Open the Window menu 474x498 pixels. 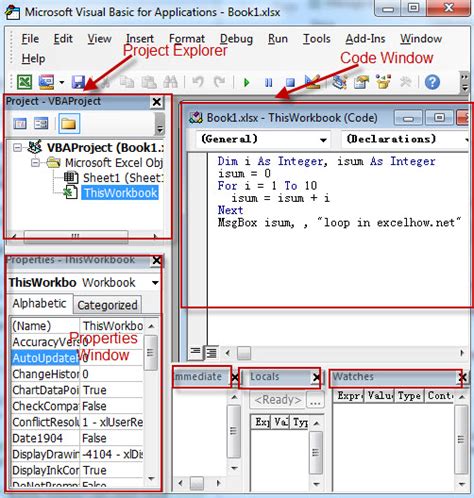(x=421, y=39)
